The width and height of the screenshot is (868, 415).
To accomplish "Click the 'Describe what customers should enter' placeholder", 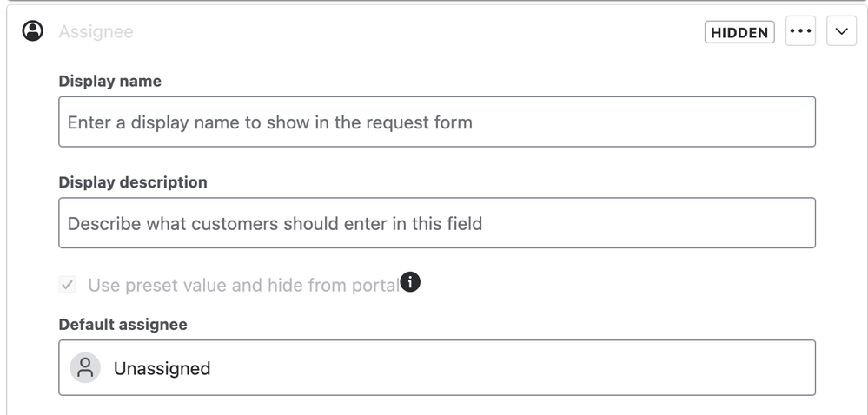I will coord(275,223).
